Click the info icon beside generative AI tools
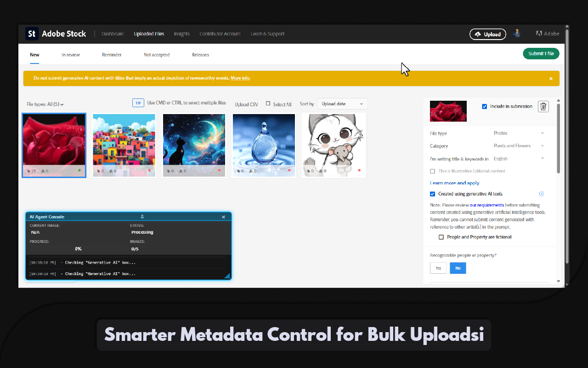Viewport: 588px width, 368px height. (542, 194)
